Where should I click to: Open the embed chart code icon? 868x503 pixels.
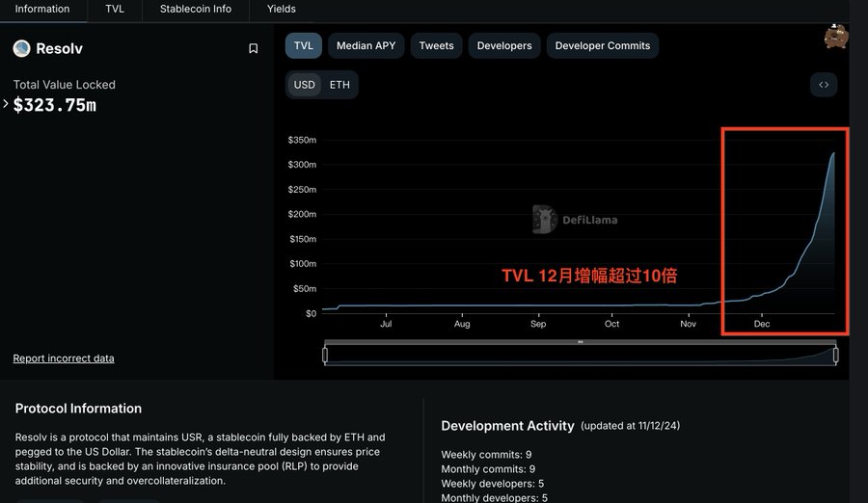pyautogui.click(x=824, y=85)
